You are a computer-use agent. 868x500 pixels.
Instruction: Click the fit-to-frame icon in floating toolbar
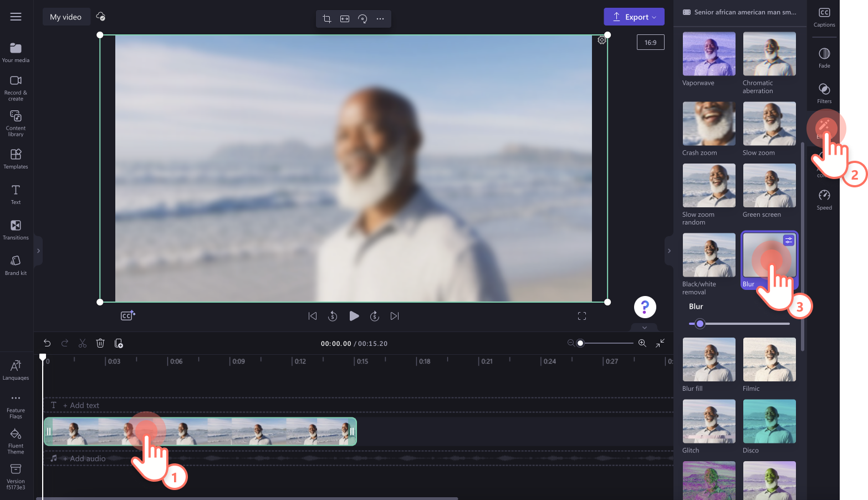click(345, 19)
